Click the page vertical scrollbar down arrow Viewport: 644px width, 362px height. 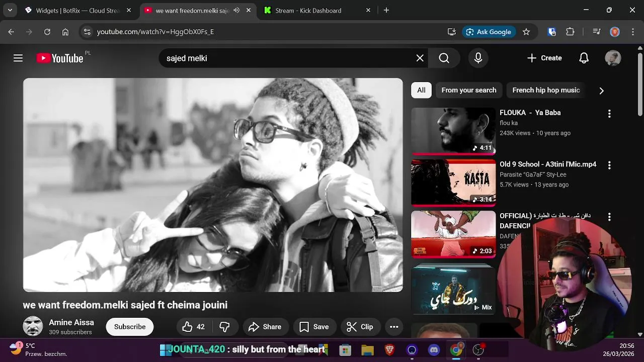click(640, 334)
